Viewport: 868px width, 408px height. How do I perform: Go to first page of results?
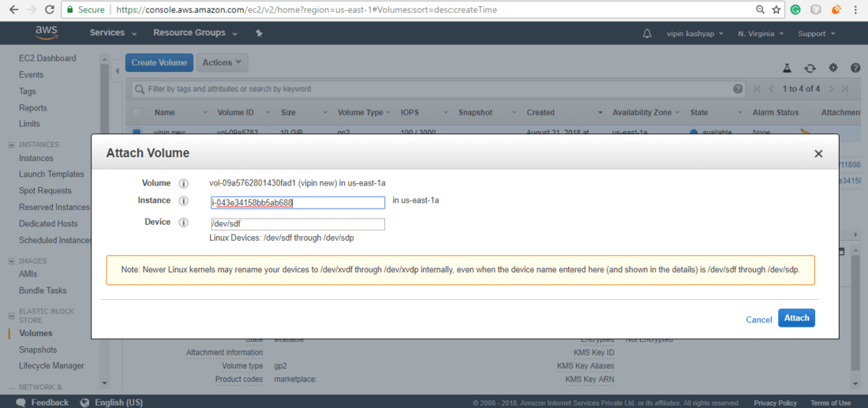pos(758,88)
